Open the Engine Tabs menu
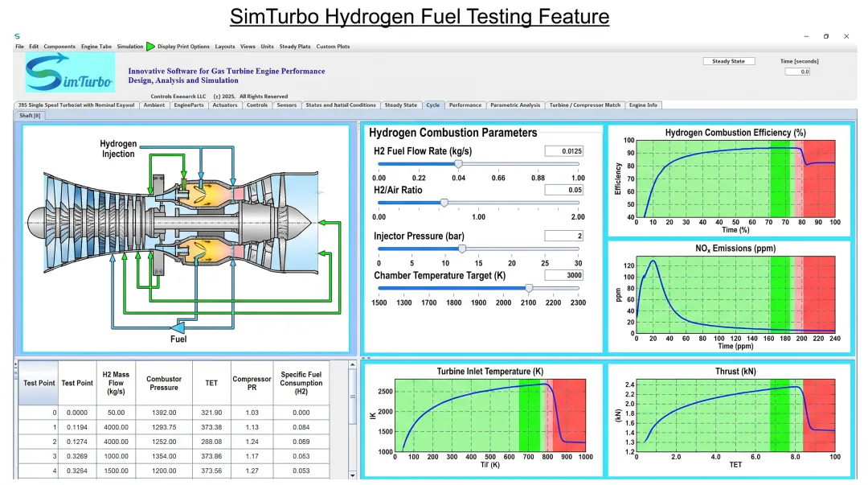Viewport: 868px width, 485px height. tap(96, 47)
